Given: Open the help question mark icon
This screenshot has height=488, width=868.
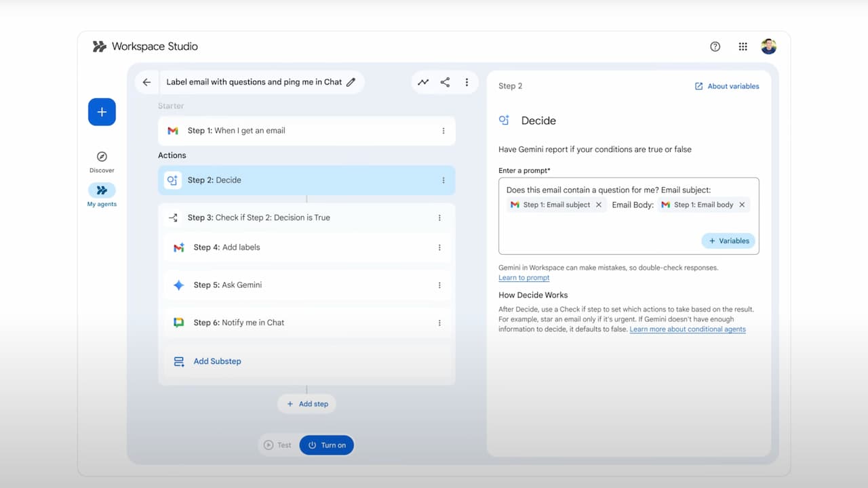Looking at the screenshot, I should 715,47.
